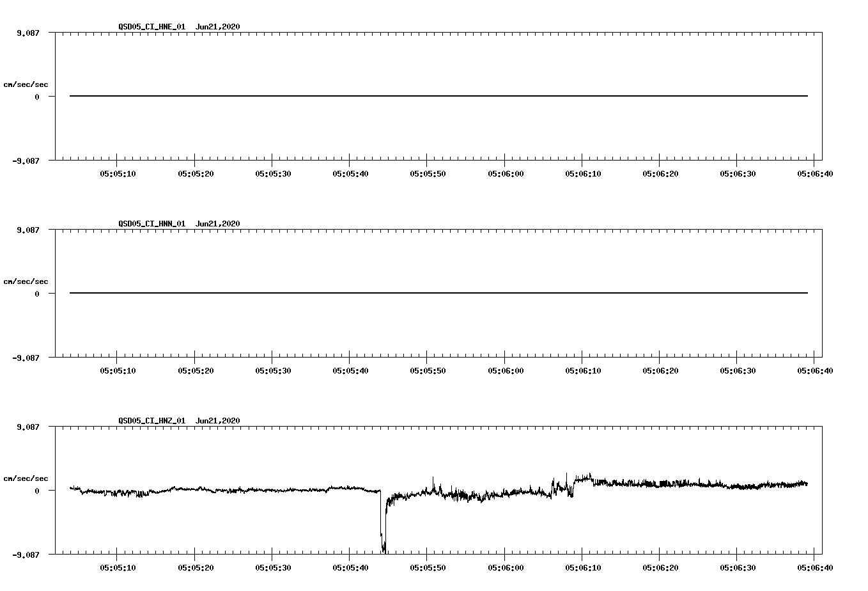Click 05:05:10 label under HNE plot
This screenshot has height=591, width=868.
pyautogui.click(x=118, y=173)
